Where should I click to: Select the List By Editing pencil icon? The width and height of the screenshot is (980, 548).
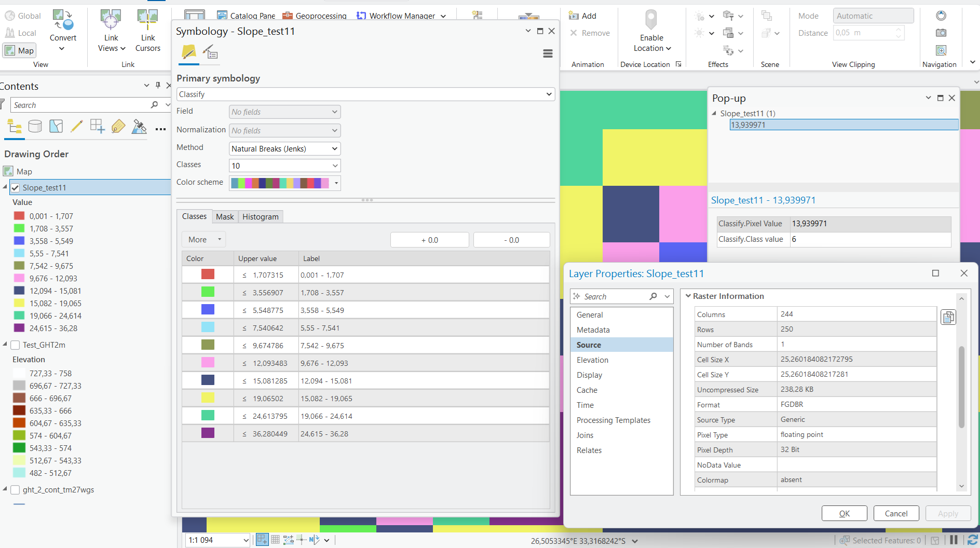(77, 126)
